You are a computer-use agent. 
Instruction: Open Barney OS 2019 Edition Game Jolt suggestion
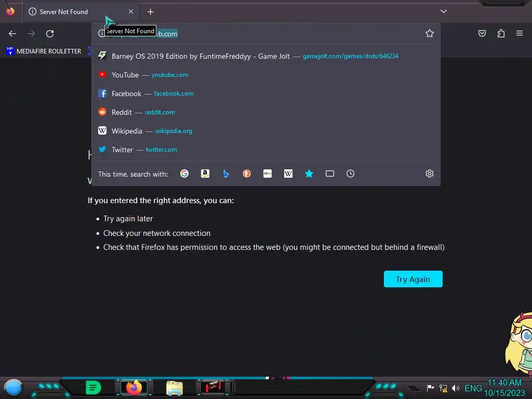[266, 56]
